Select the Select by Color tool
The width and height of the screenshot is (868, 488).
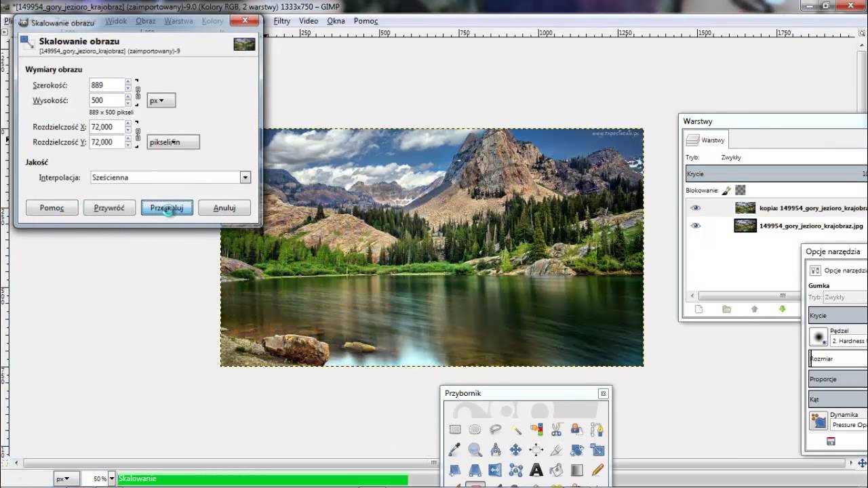click(536, 429)
